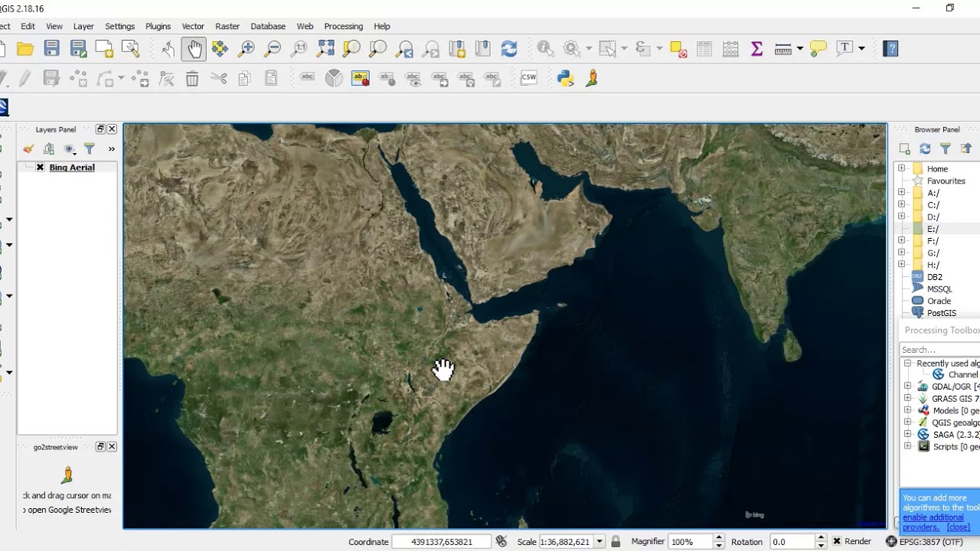Toggle the Render checkbox
Image resolution: width=980 pixels, height=551 pixels.
(837, 542)
